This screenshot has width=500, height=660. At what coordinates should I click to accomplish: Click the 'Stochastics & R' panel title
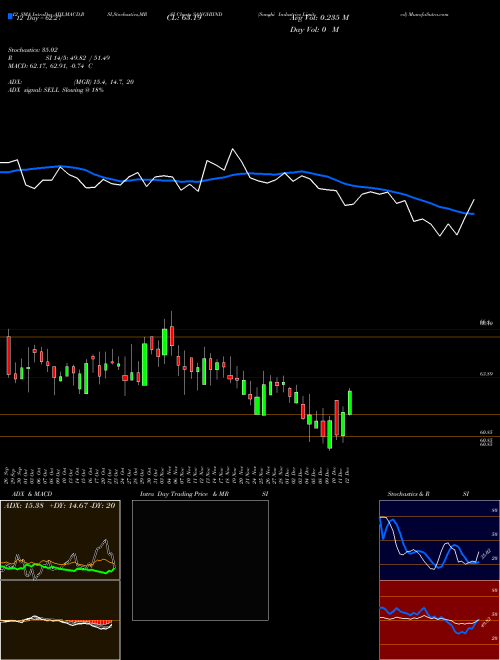click(x=409, y=494)
